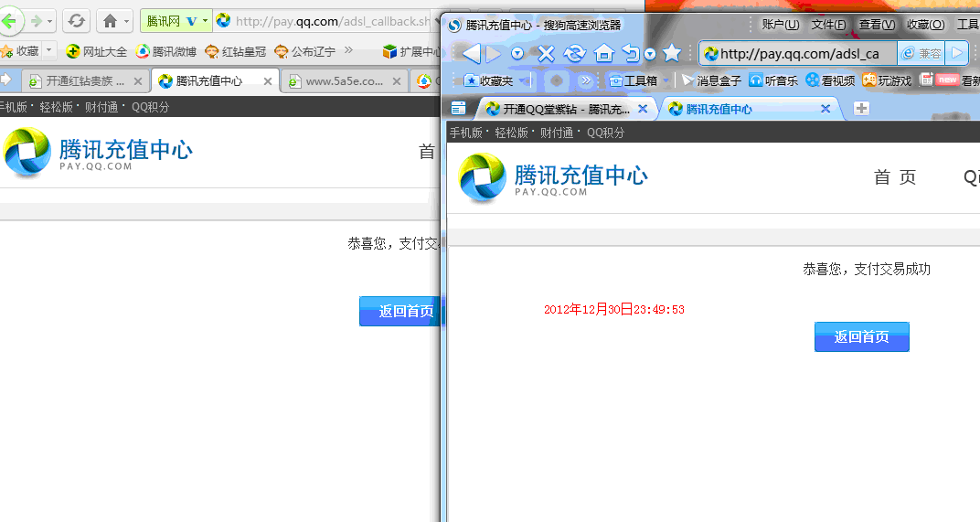Click 腾讯充值中心 logo in Sogou window
The width and height of the screenshot is (980, 522).
(553, 178)
